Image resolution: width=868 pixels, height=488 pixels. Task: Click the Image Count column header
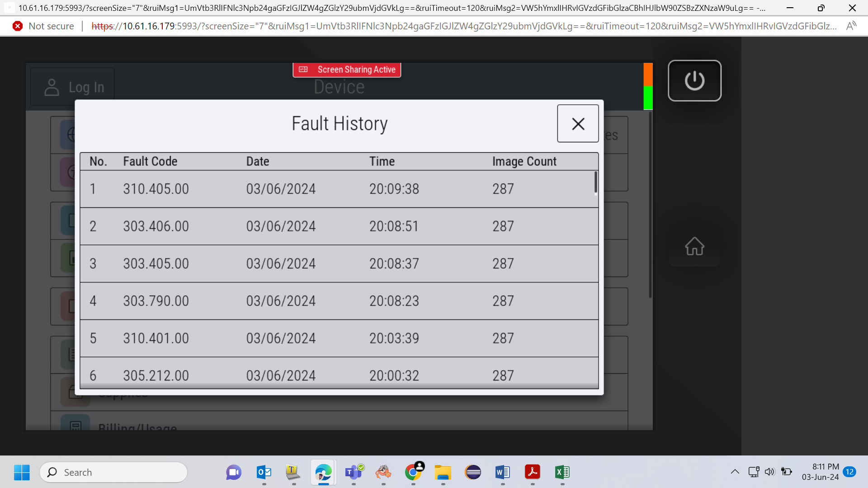pos(524,161)
